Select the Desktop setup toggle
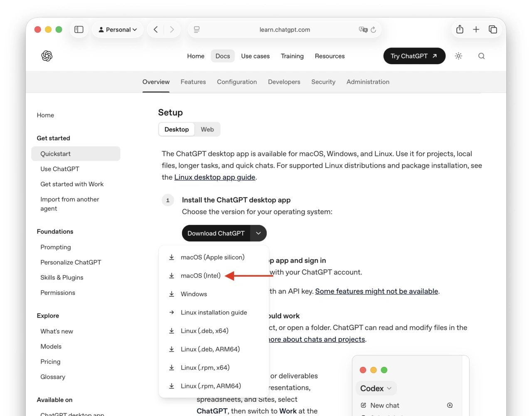Viewport: 532px width, 416px height. (x=177, y=129)
